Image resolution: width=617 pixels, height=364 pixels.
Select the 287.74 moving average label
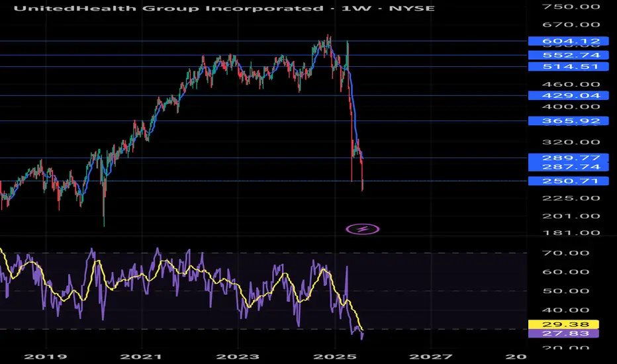point(568,167)
